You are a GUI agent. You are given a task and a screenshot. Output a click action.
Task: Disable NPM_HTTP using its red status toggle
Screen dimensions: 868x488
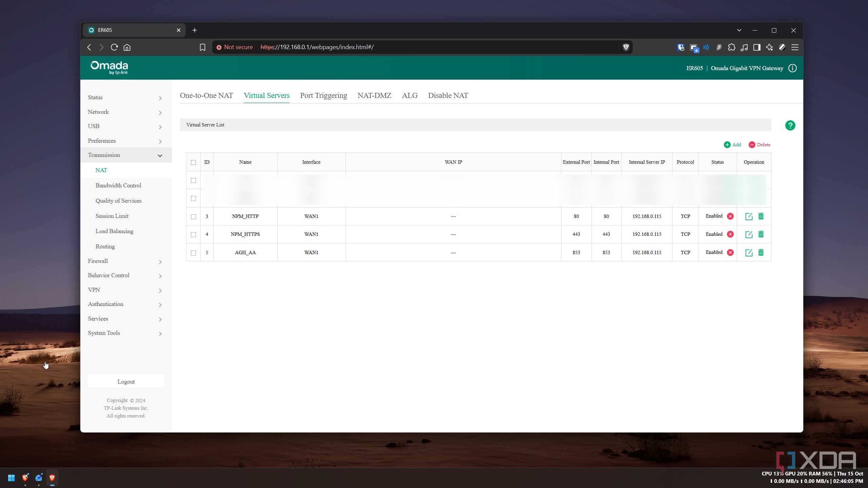730,216
